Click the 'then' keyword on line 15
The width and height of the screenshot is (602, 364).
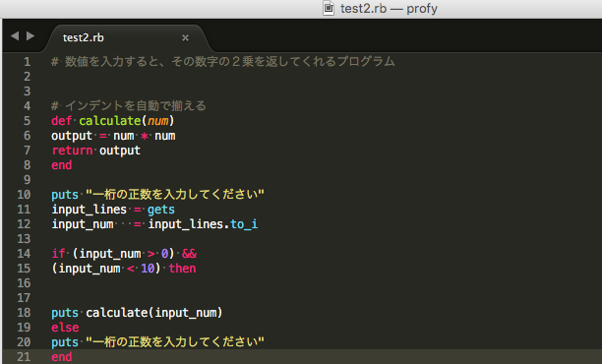click(182, 269)
